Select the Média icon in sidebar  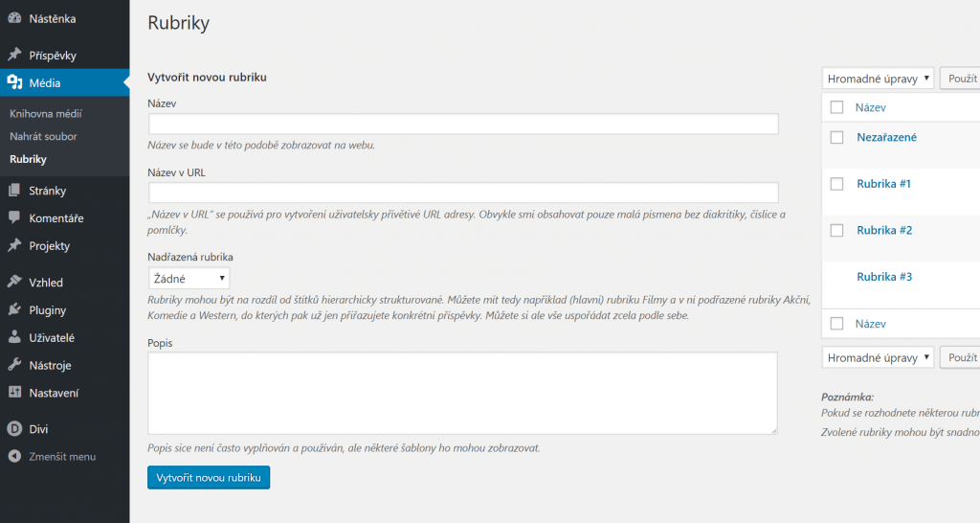(x=14, y=82)
